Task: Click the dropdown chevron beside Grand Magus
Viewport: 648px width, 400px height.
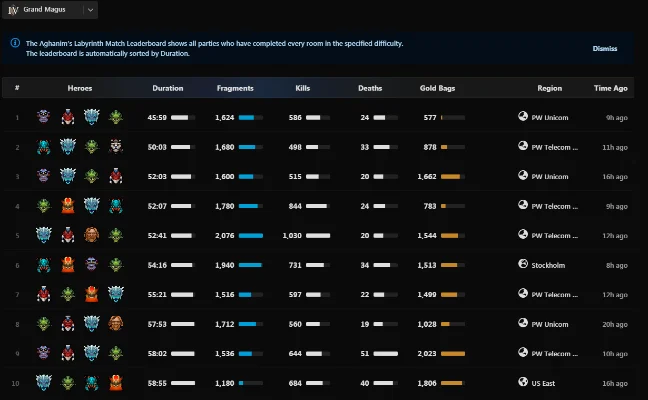Action: 90,10
